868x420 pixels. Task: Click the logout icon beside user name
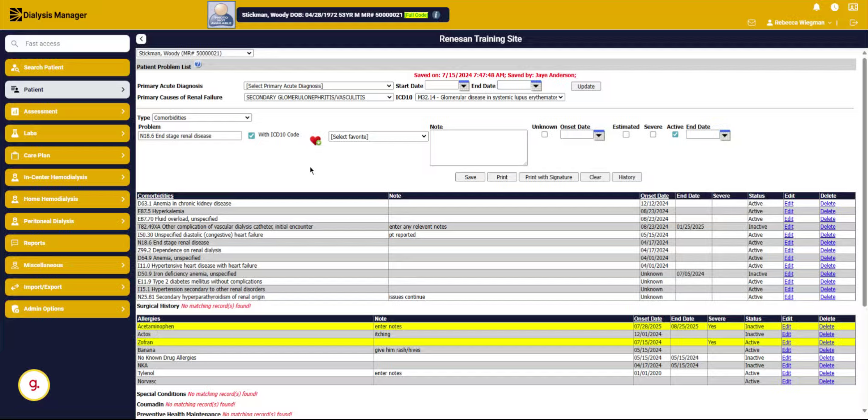coord(854,22)
